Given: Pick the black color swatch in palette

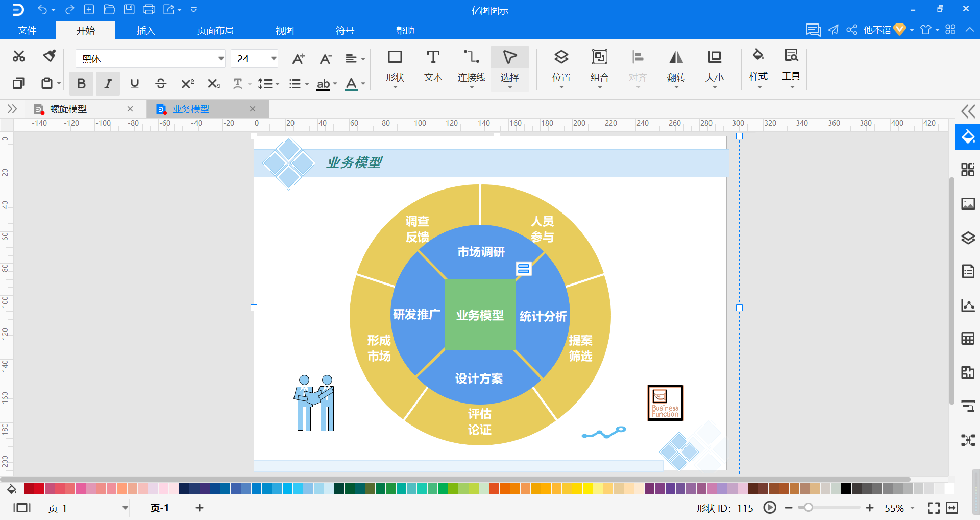Looking at the screenshot, I should coord(846,489).
